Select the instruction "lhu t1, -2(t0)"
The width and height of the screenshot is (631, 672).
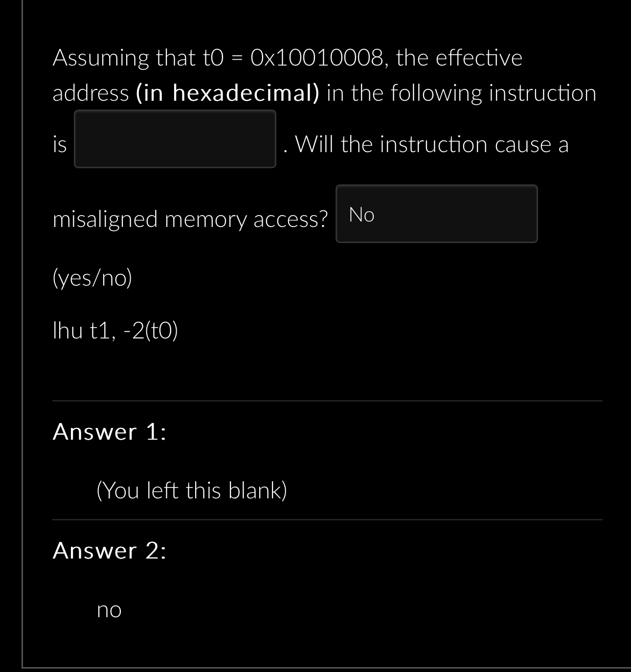click(116, 331)
